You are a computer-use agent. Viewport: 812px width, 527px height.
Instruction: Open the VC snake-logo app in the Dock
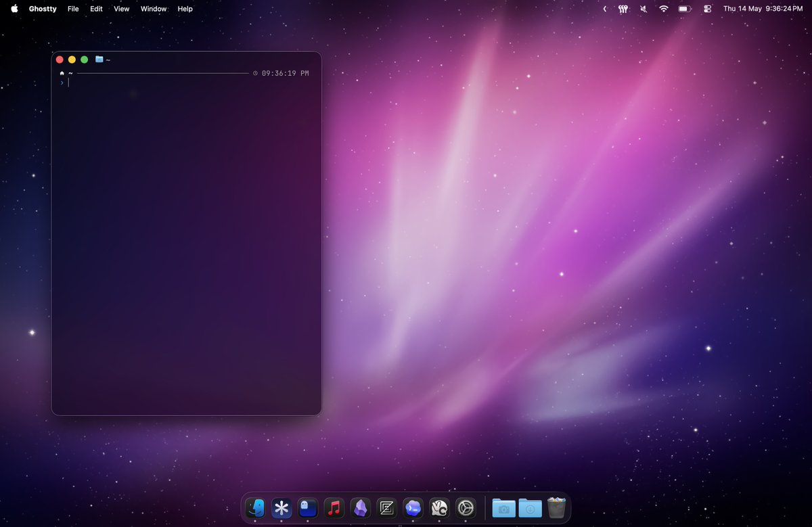tap(439, 507)
